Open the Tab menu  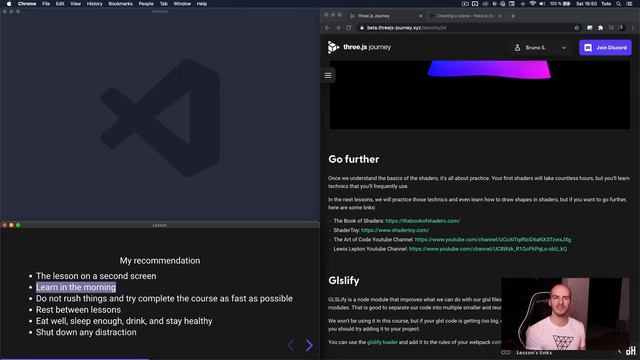[x=163, y=4]
